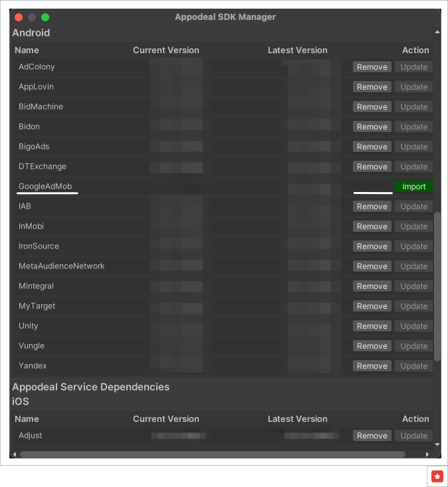Click Remove next to MetaAudienceNetwork
The height and width of the screenshot is (487, 448).
tap(372, 266)
